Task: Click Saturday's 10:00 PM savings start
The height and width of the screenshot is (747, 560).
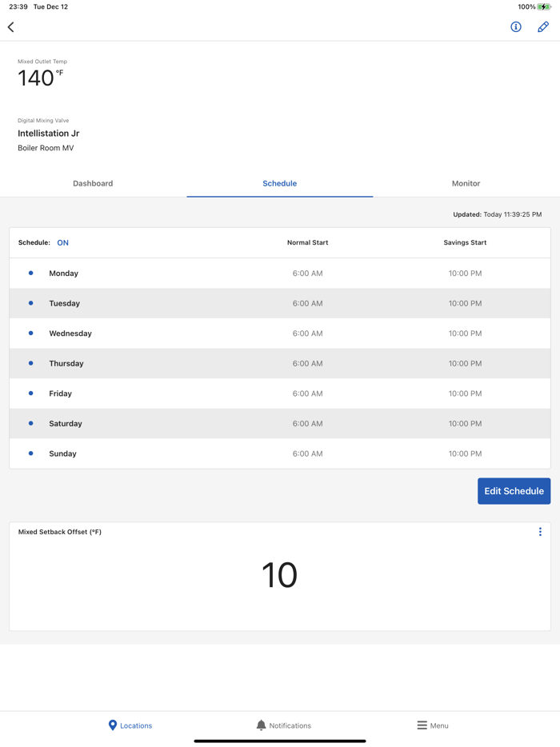Action: pos(465,424)
